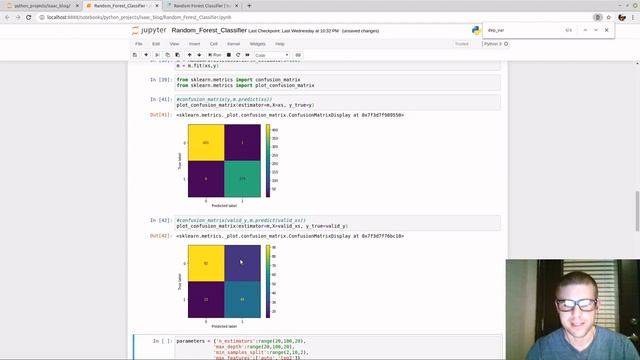Open the Chrome three-dot menu
640x360 pixels.
tap(633, 17)
